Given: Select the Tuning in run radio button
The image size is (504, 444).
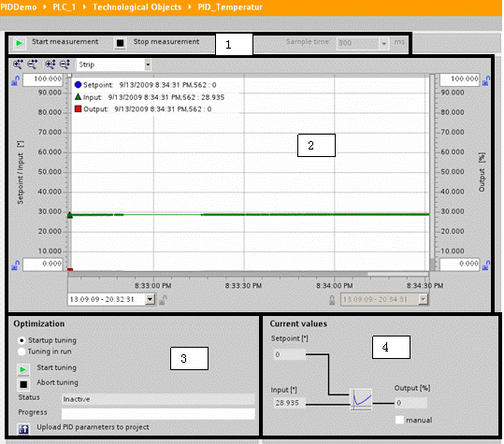Looking at the screenshot, I should [22, 351].
